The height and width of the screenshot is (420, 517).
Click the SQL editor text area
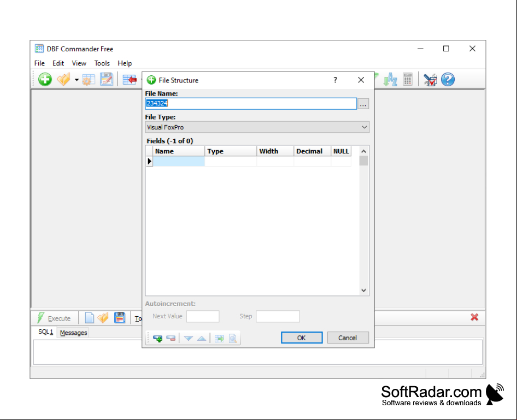[258, 352]
